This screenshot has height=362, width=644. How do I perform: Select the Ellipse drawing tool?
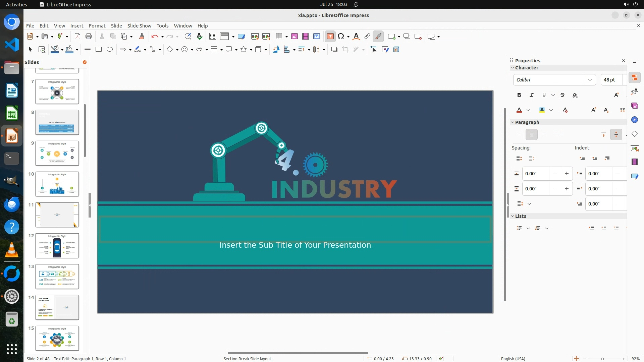coord(110,50)
